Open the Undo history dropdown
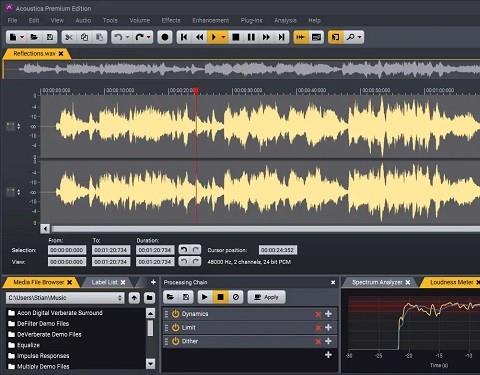The width and height of the screenshot is (480, 375). click(x=127, y=37)
